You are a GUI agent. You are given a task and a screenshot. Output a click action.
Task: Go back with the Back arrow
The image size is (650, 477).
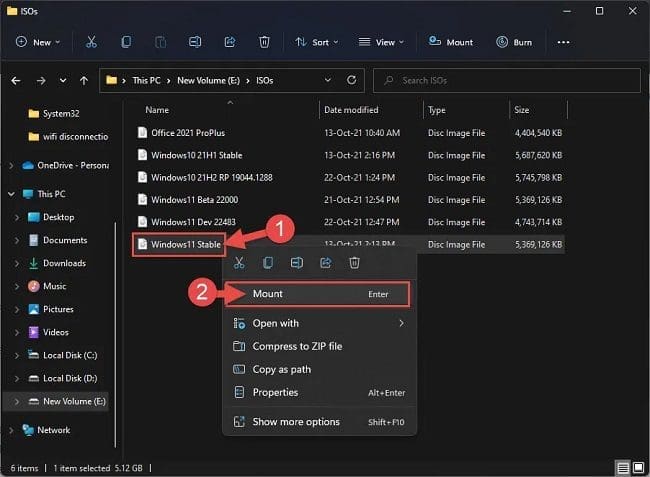tap(16, 80)
